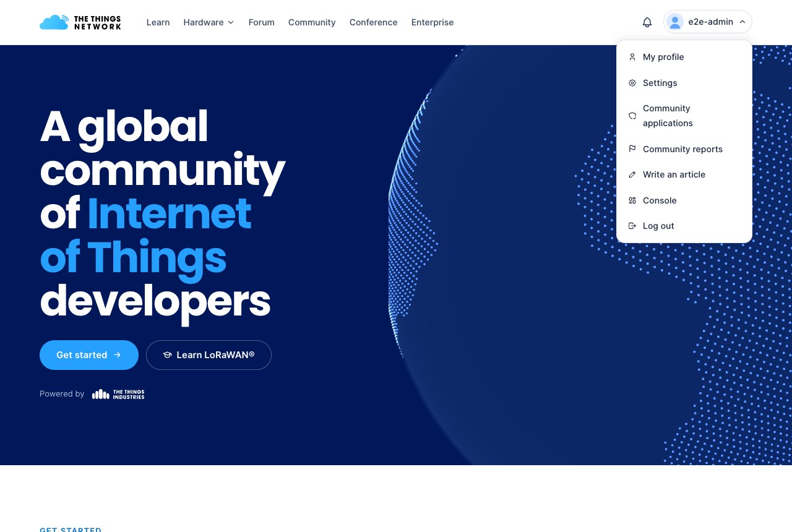Open the Conference page

coord(374,22)
